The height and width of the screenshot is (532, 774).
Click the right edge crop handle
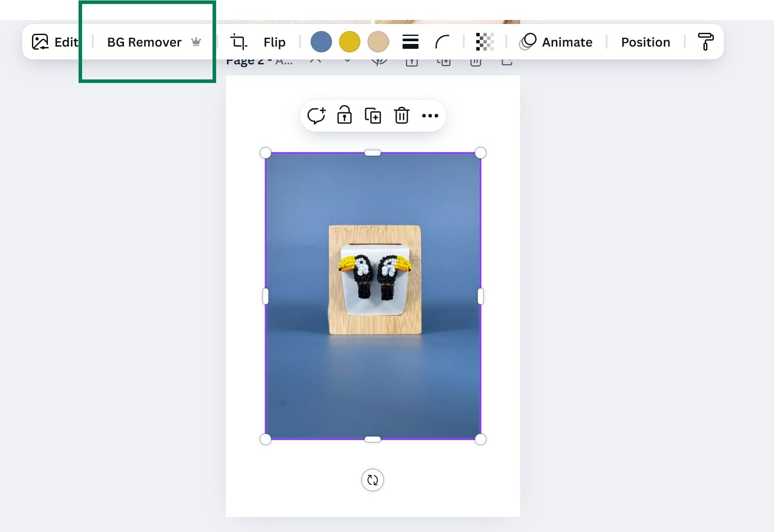click(x=481, y=296)
